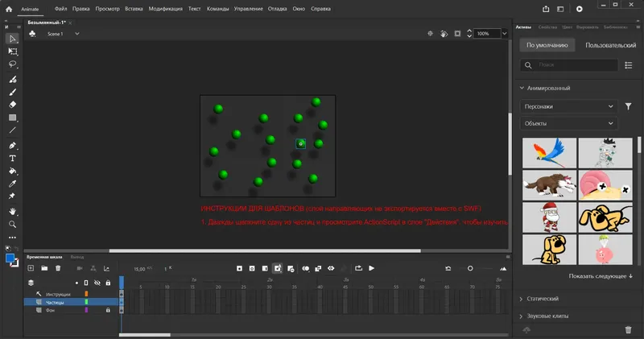Click the all-layers visibility eye icon
Screen dimensions: 644x339
coord(97,283)
